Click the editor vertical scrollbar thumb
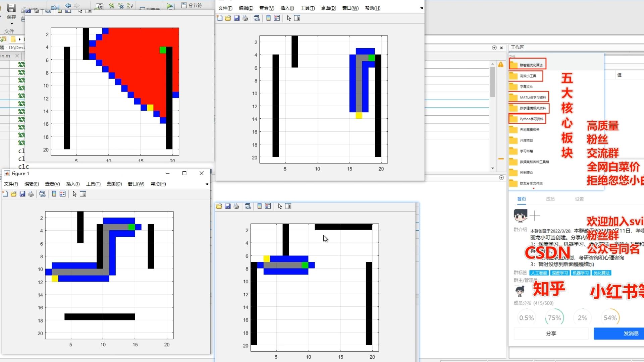Screen dimensions: 644x362 pyautogui.click(x=492, y=82)
